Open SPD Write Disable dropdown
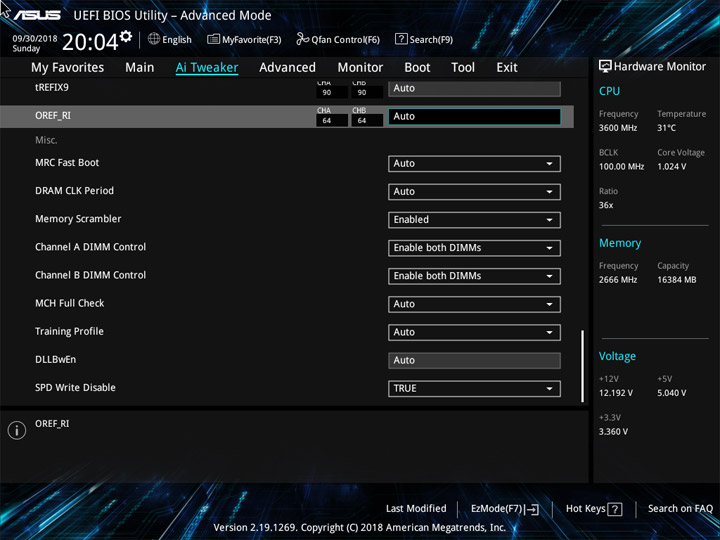This screenshot has height=540, width=720. tap(474, 388)
